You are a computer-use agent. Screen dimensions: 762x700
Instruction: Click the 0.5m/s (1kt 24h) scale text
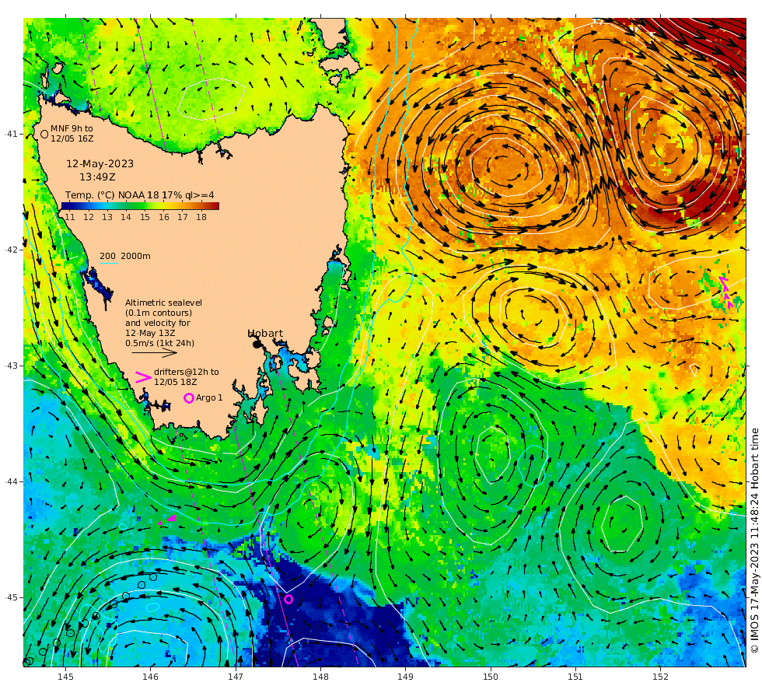coord(160,343)
